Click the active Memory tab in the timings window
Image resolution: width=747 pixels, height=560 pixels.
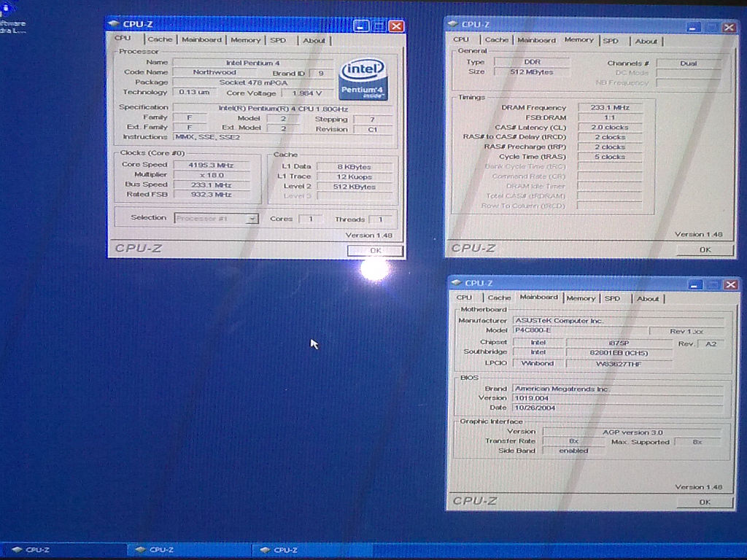[578, 40]
